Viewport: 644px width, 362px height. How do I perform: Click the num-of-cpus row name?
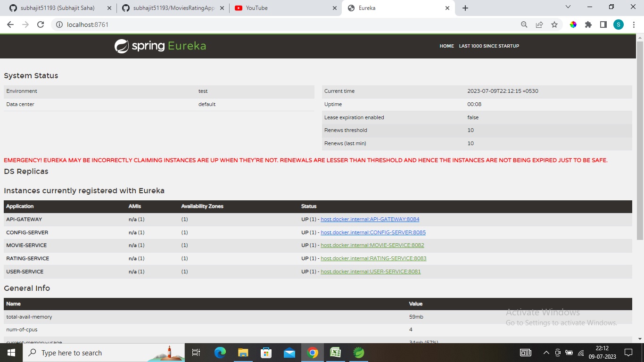[22, 329]
